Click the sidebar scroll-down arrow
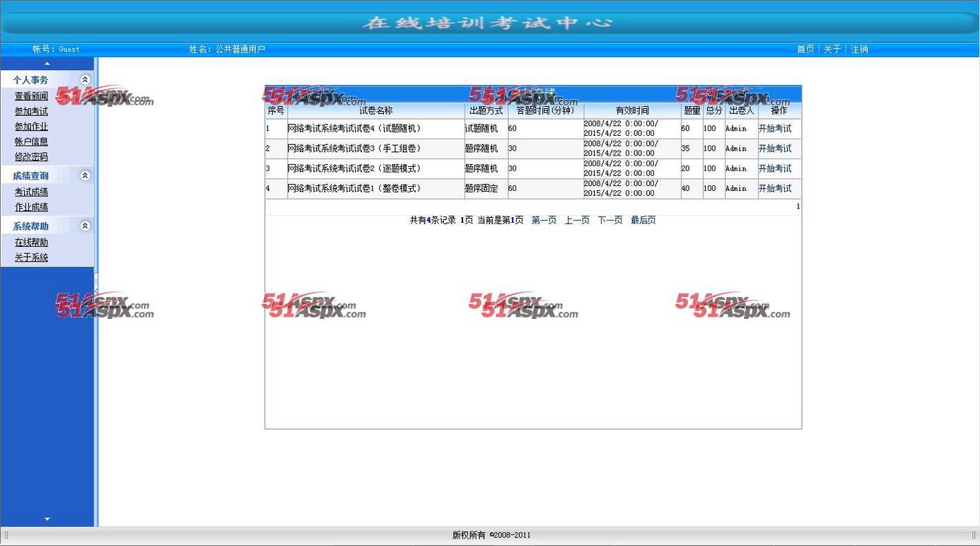Image resolution: width=980 pixels, height=546 pixels. pos(47,519)
